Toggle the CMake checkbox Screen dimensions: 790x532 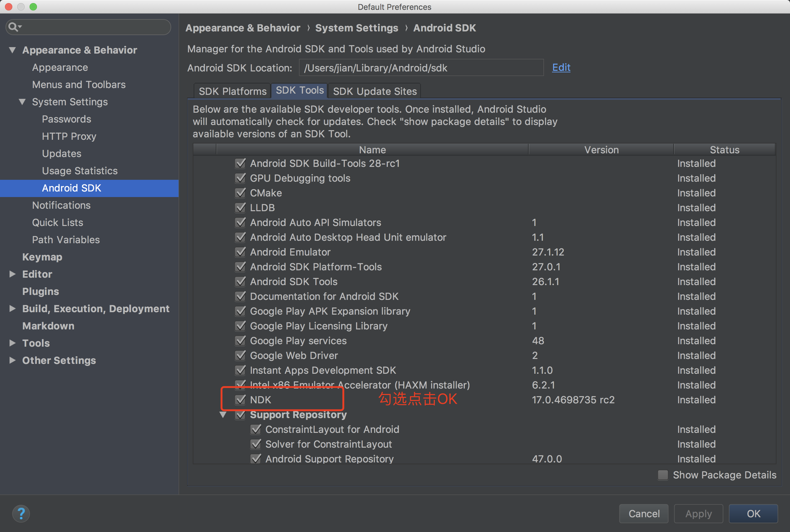point(240,193)
